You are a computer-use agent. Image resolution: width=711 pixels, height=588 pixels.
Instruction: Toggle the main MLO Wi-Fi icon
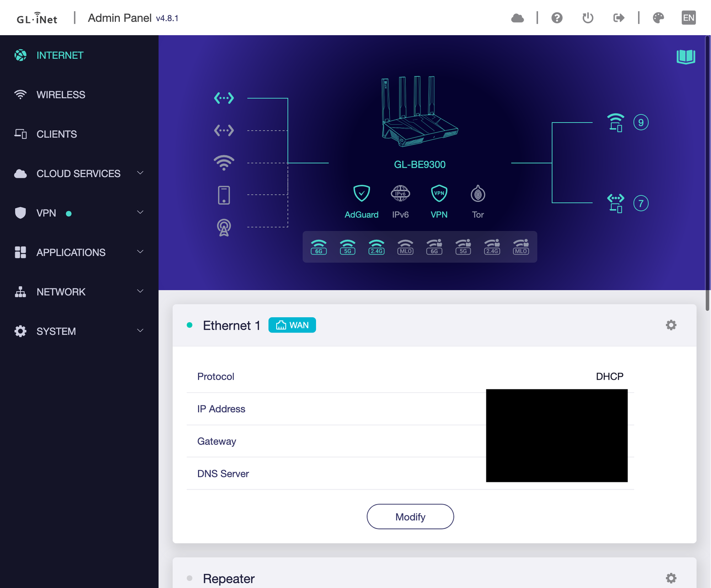click(x=405, y=247)
